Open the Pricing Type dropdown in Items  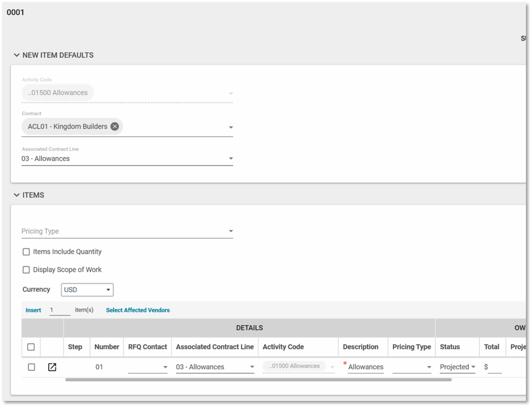click(231, 231)
